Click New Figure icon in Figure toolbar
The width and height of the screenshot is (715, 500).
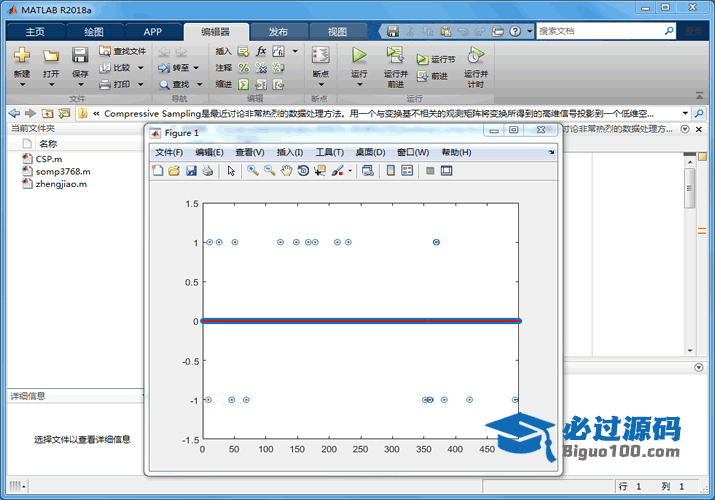pyautogui.click(x=158, y=170)
